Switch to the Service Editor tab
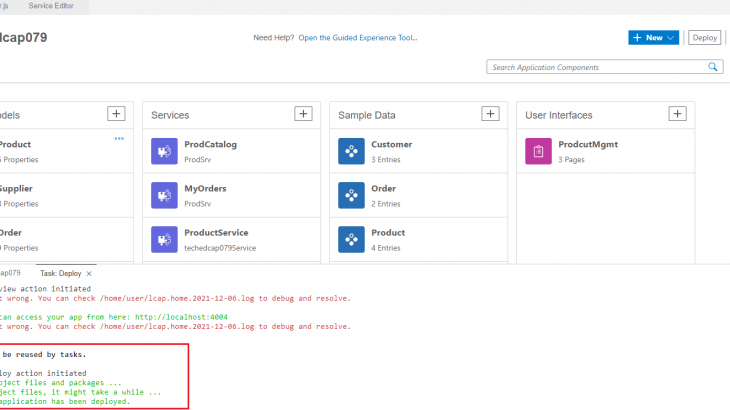730x410 pixels. click(51, 6)
